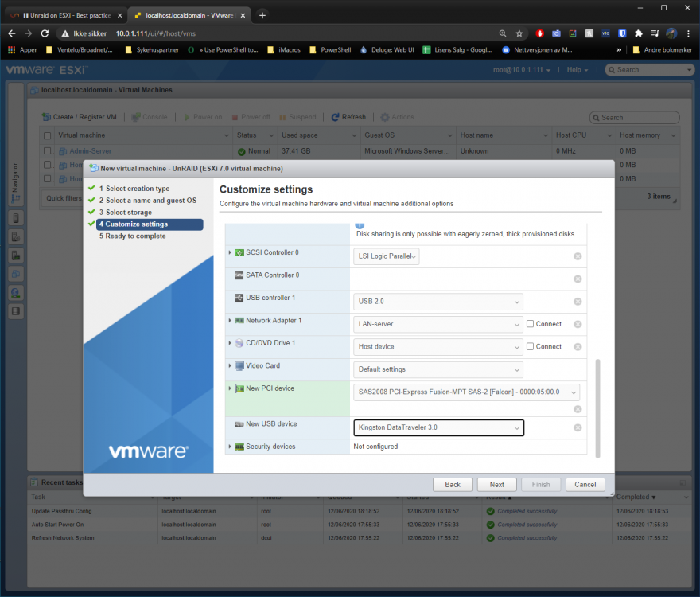Expand the Video Card row
The image size is (700, 597).
230,365
